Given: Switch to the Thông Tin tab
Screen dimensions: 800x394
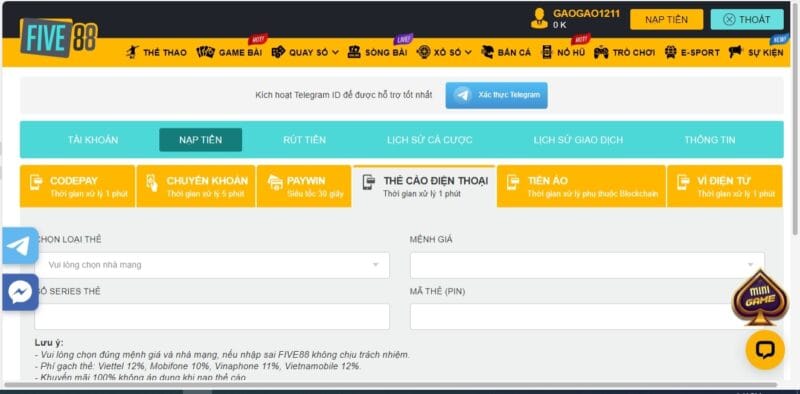Looking at the screenshot, I should coord(710,140).
